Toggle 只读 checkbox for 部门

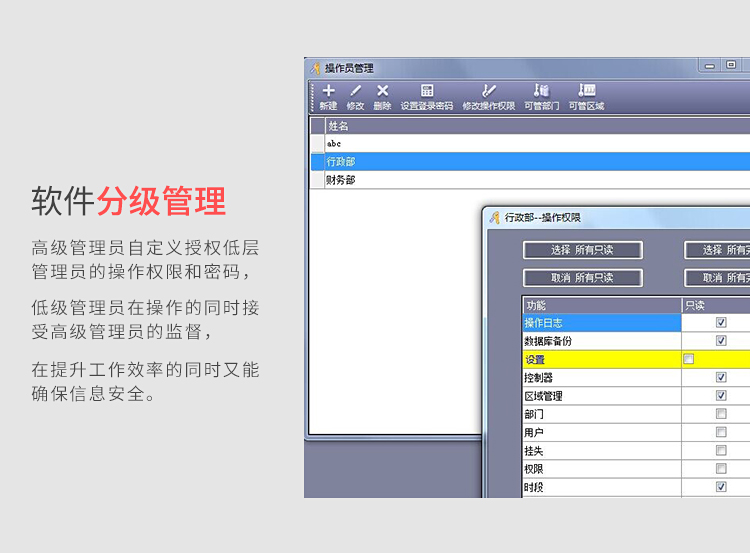click(721, 414)
